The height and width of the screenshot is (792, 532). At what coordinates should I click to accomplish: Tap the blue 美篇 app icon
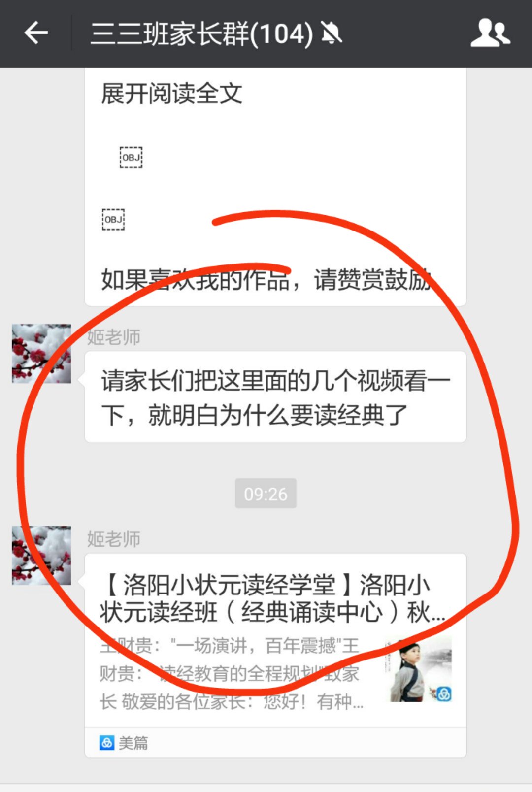tap(107, 743)
